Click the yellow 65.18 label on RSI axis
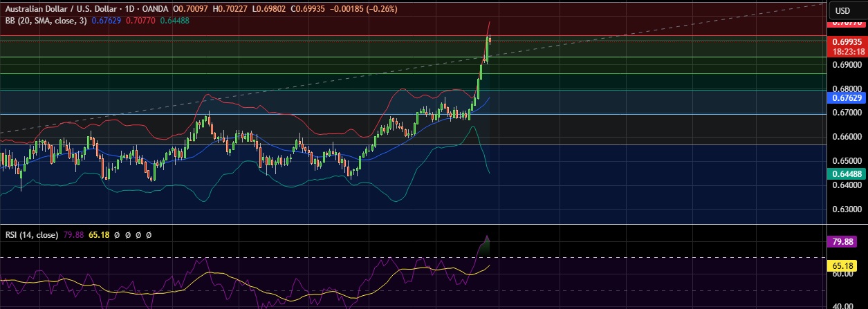The image size is (868, 309). tap(846, 265)
